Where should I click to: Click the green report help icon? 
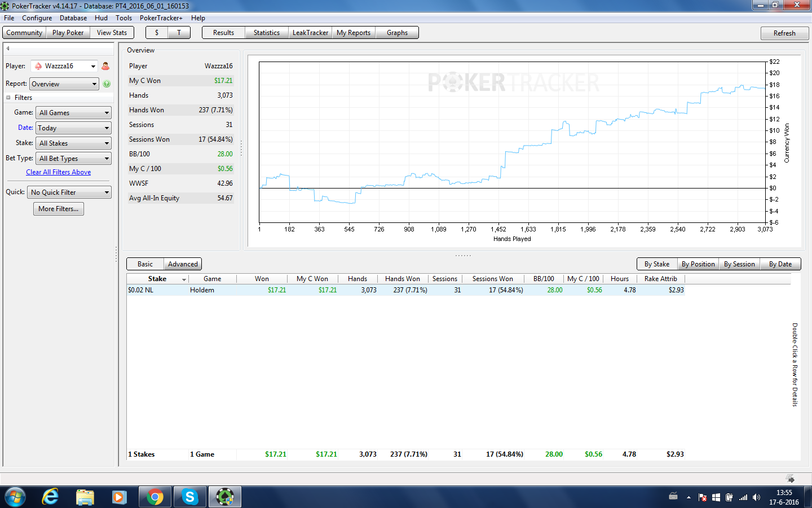coord(107,84)
